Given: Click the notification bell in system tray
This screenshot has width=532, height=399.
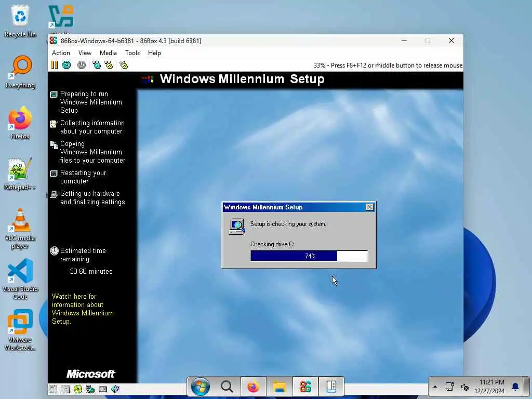Looking at the screenshot, I should [x=515, y=387].
